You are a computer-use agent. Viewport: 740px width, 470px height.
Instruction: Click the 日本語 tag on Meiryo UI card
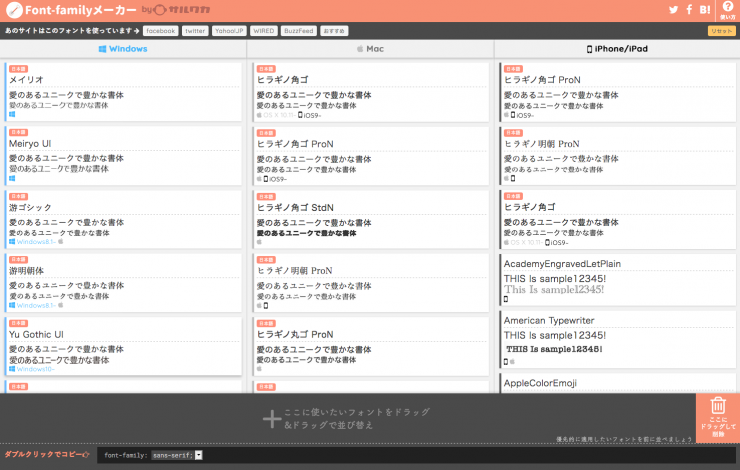[x=18, y=133]
